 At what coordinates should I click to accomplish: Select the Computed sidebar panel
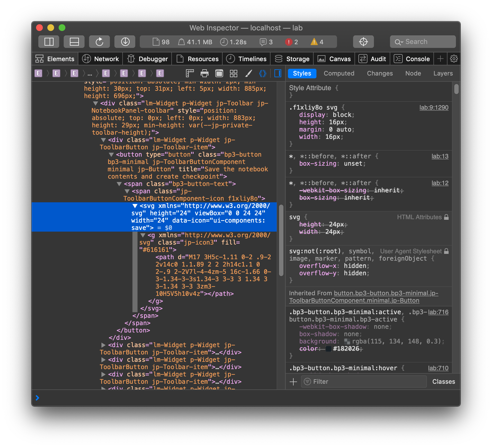coord(339,73)
